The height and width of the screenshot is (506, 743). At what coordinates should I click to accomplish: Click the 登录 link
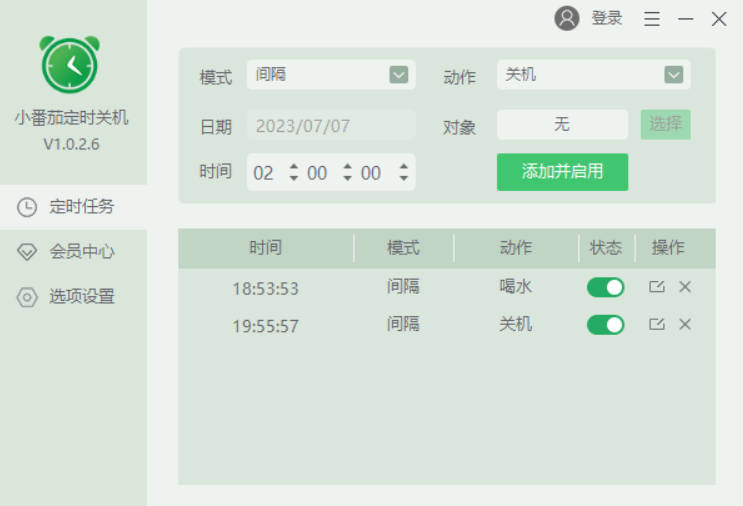pyautogui.click(x=607, y=18)
